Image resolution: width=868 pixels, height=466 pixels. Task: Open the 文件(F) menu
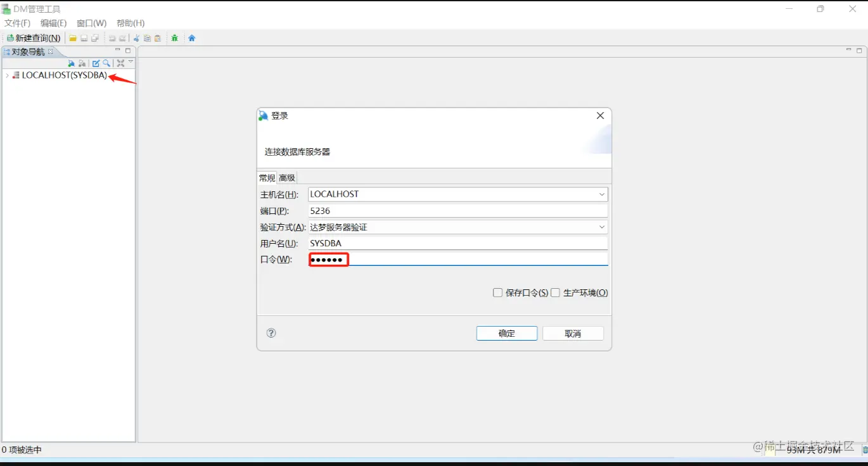[x=17, y=23]
